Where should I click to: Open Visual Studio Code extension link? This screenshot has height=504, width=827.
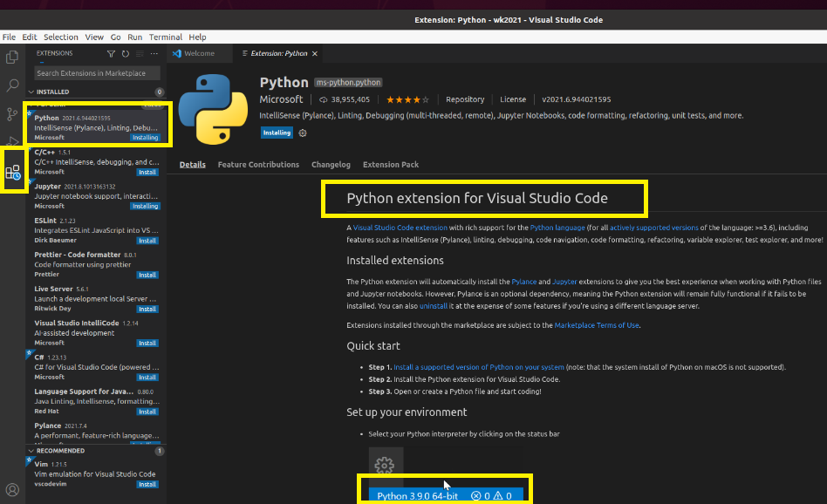coord(400,228)
